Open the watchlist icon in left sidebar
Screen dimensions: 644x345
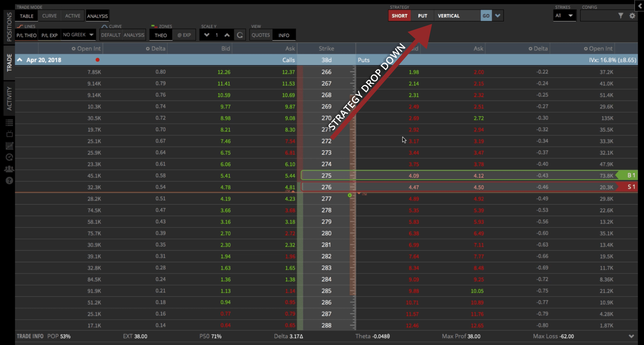tap(9, 123)
